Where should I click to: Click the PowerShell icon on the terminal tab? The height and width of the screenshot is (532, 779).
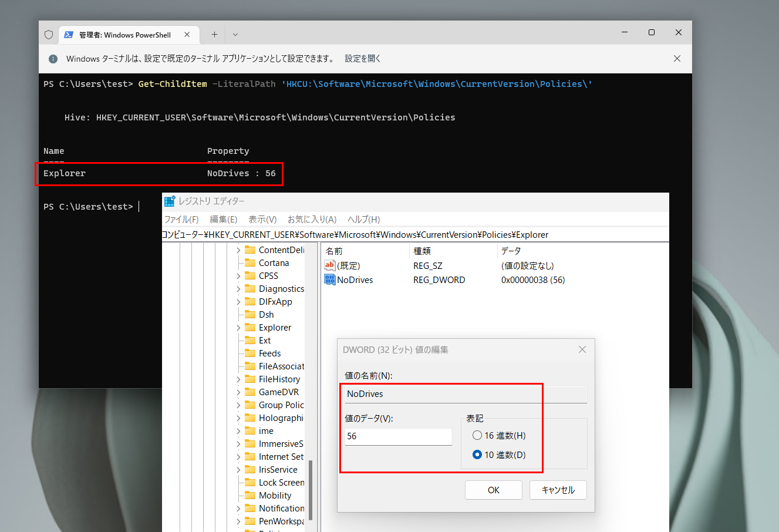coord(69,35)
